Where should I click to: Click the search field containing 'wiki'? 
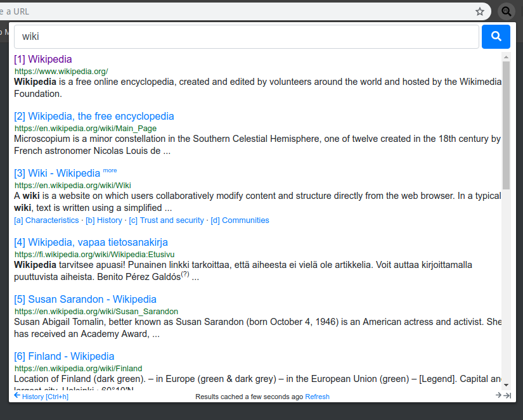(x=246, y=37)
